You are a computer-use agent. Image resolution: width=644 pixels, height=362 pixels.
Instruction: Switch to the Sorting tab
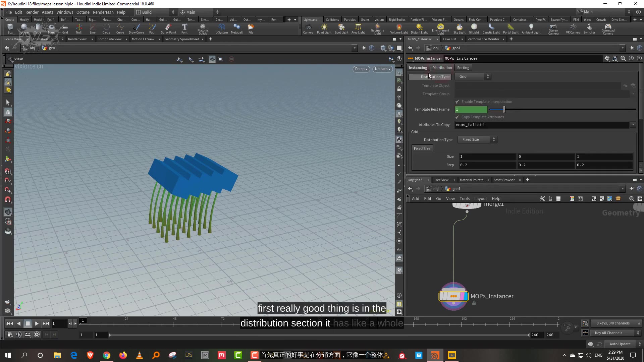click(463, 68)
